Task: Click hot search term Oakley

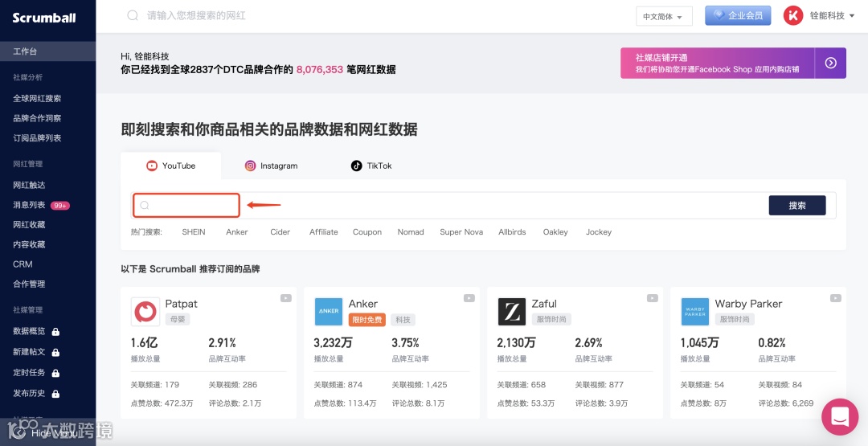Action: [556, 232]
